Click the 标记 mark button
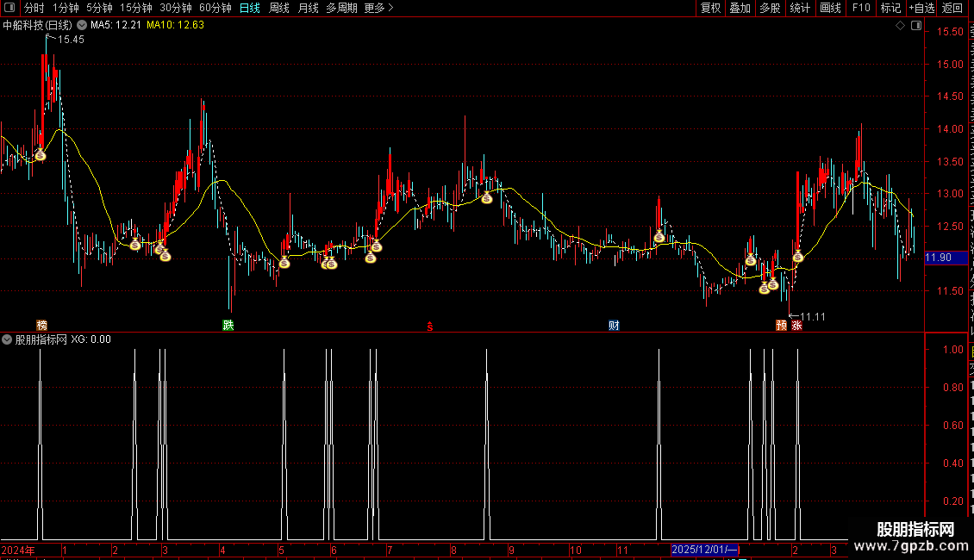974x560 pixels. point(890,8)
